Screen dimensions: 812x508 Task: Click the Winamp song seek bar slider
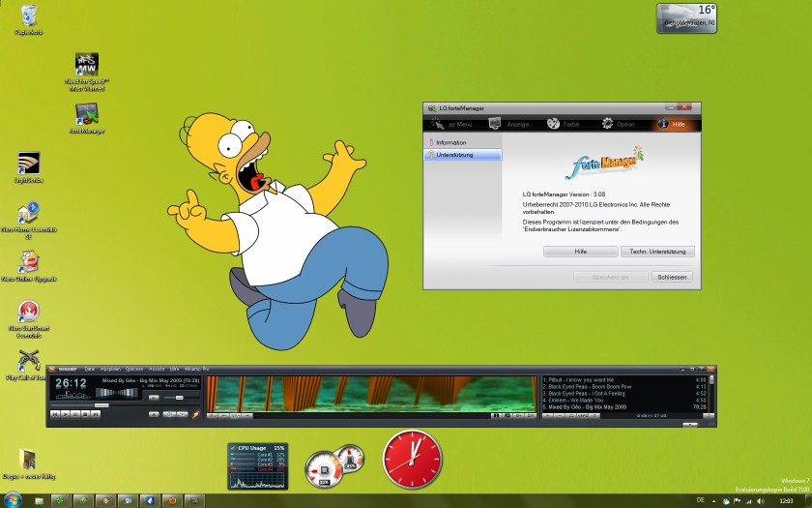(101, 405)
